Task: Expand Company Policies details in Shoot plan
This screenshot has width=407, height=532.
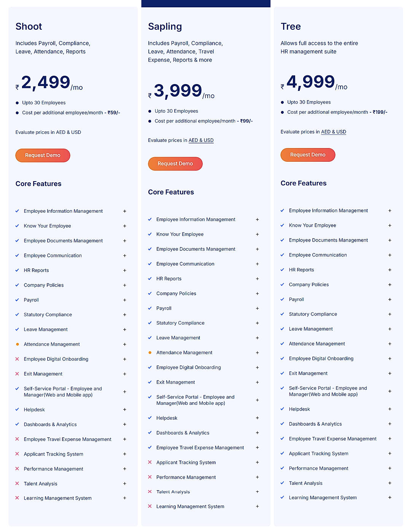Action: pos(125,285)
